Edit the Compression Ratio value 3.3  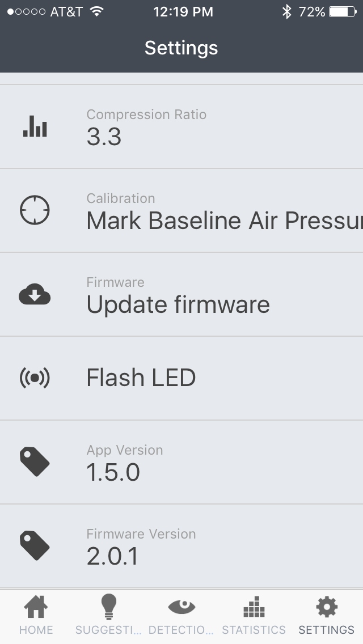tap(104, 137)
